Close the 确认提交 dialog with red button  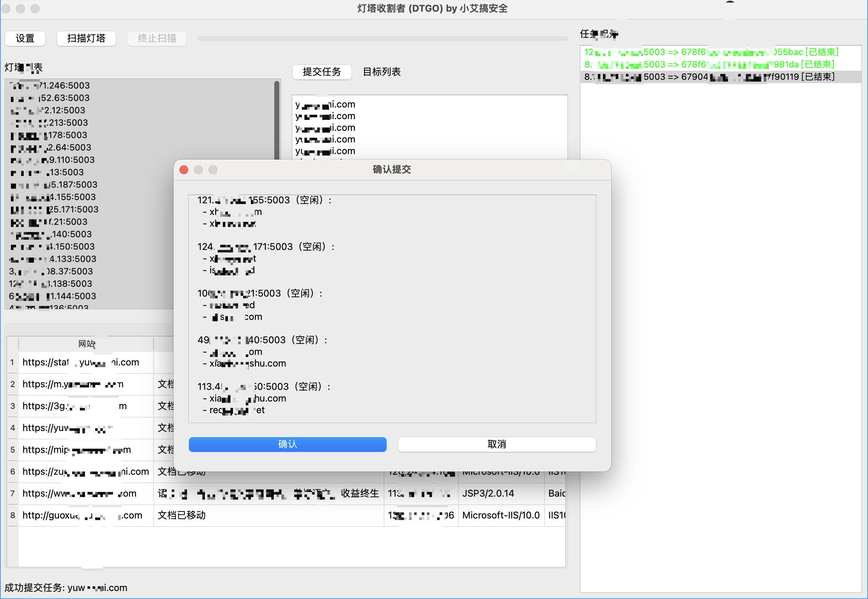pyautogui.click(x=184, y=170)
